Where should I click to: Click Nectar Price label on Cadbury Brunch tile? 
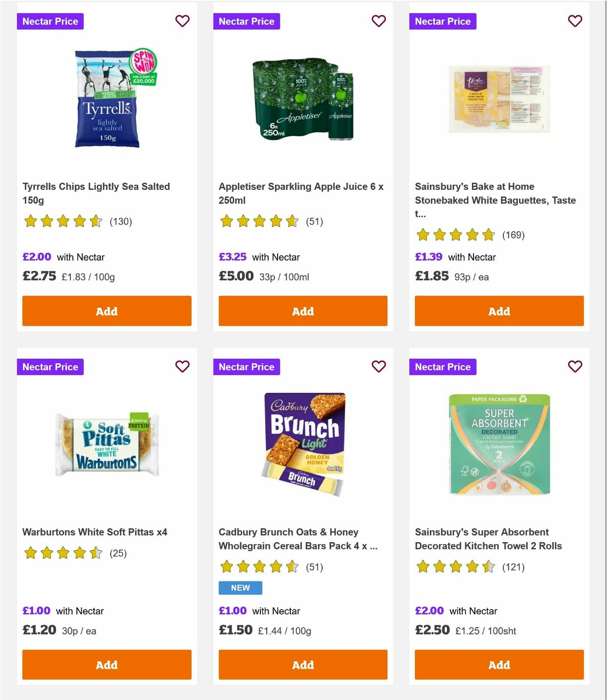pyautogui.click(x=246, y=366)
